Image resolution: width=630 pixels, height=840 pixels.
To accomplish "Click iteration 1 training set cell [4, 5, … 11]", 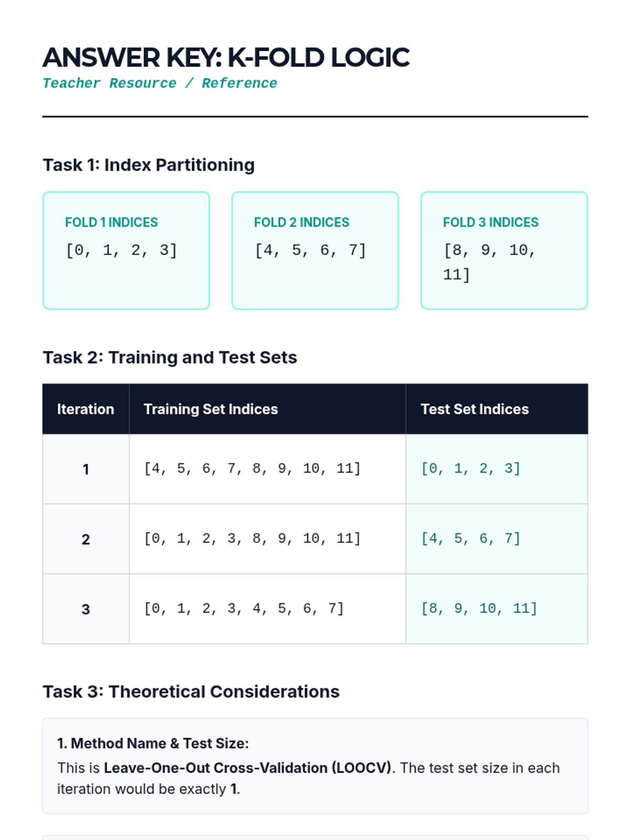I will pyautogui.click(x=252, y=468).
